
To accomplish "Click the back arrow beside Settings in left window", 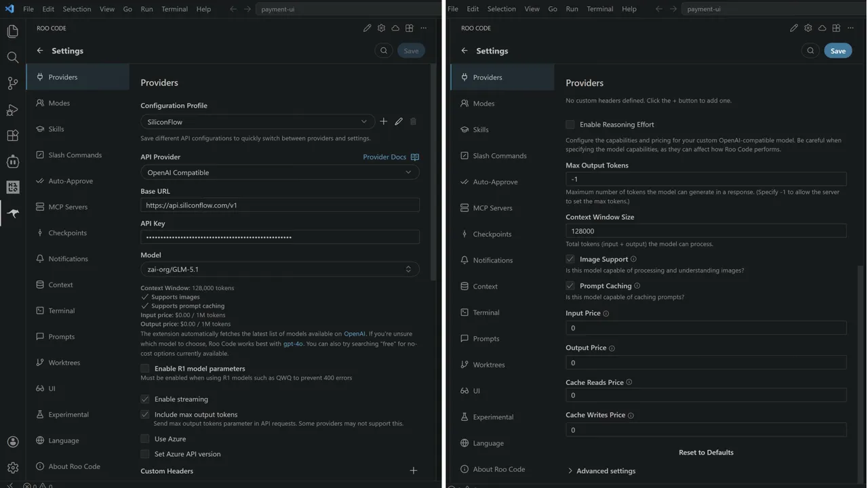I will pos(40,51).
